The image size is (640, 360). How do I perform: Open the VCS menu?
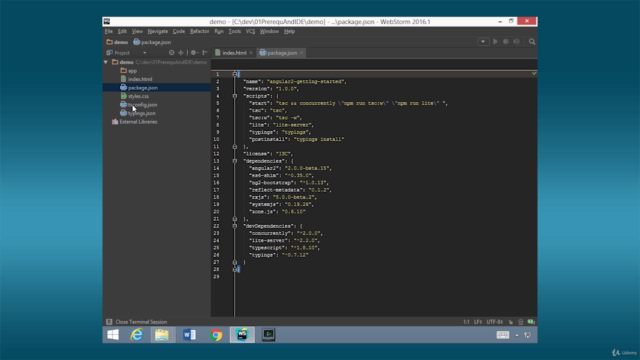pos(250,31)
